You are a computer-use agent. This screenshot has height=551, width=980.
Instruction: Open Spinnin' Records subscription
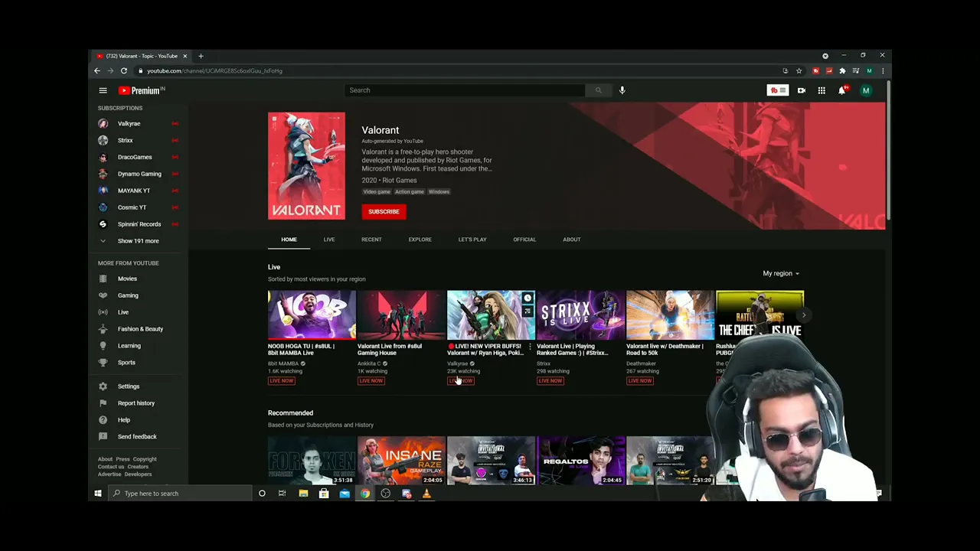pos(138,224)
